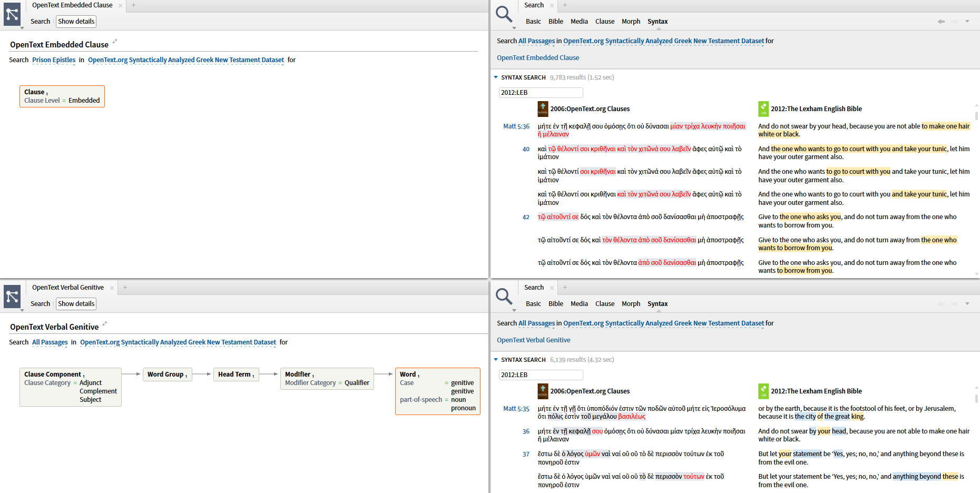Close the OpenText Embedded Clause tab
This screenshot has height=493, width=980.
click(120, 6)
